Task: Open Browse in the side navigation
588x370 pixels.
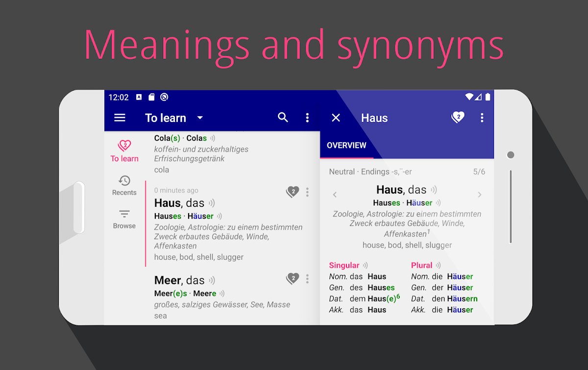Action: [124, 219]
